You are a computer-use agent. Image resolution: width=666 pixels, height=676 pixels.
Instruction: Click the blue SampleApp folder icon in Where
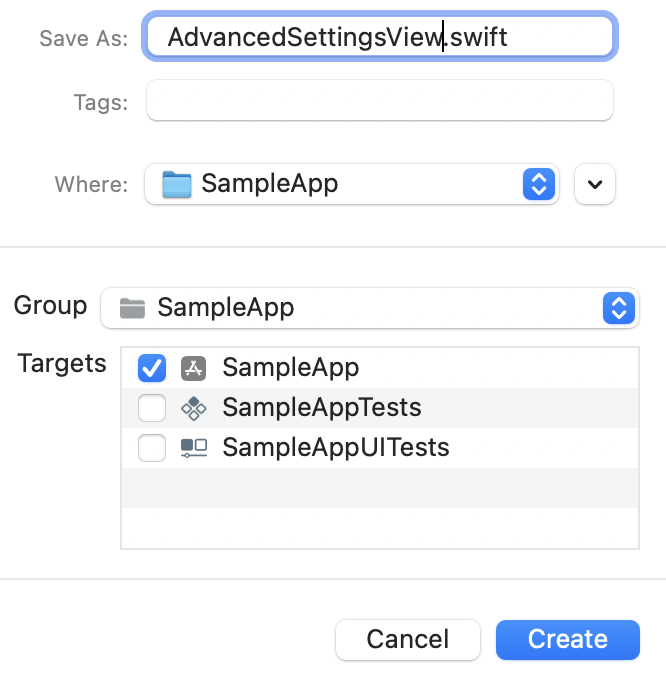pyautogui.click(x=177, y=185)
